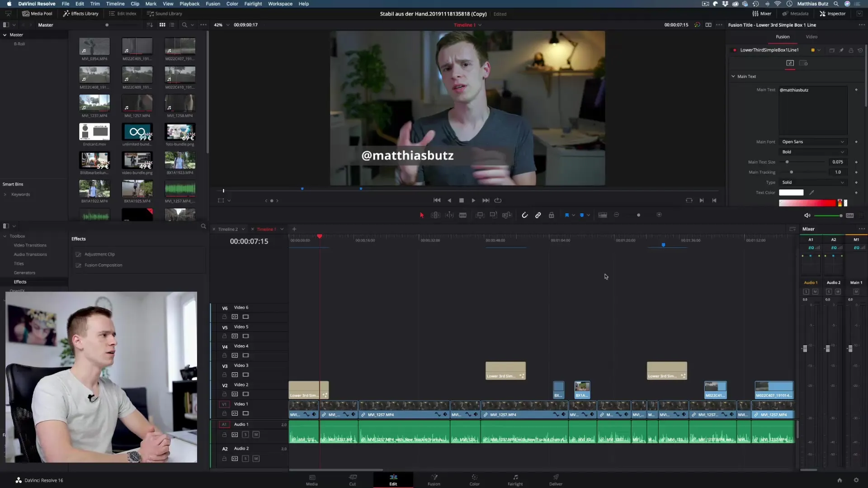
Task: Mute the Audio 2 track
Action: tap(256, 459)
